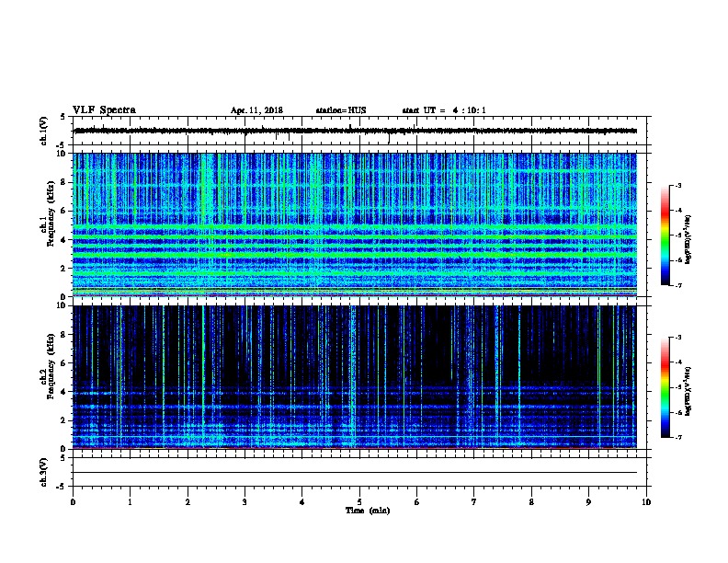Click the ch.1 "Frequency (kHz)" axis label

51,213
